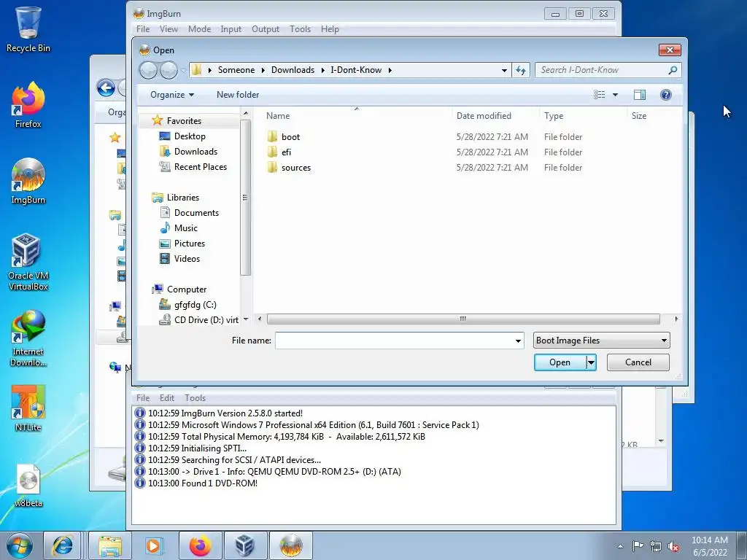Expand arrow after Someone in path

pyautogui.click(x=263, y=70)
